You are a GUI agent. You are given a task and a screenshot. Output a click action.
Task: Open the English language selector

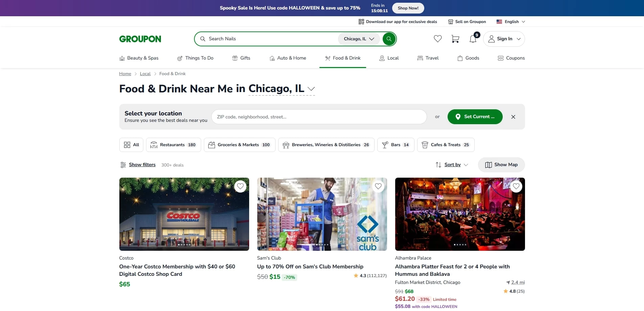coord(511,21)
